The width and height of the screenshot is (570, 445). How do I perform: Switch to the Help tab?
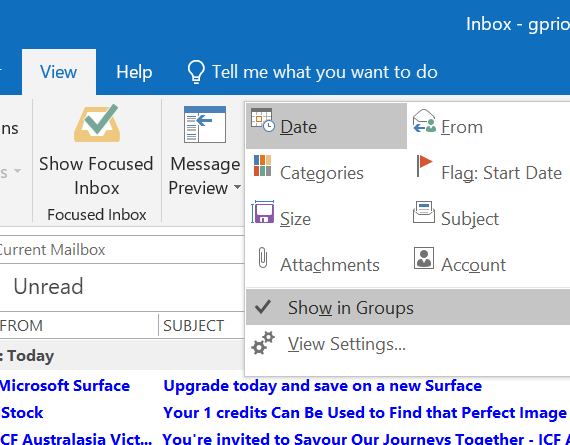pos(134,72)
